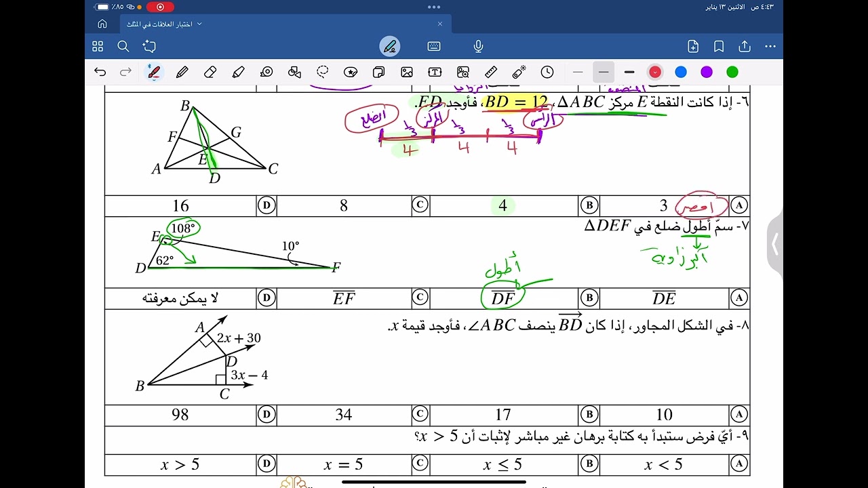This screenshot has width=868, height=488.
Task: Open the stickers and elements tool
Action: 351,72
